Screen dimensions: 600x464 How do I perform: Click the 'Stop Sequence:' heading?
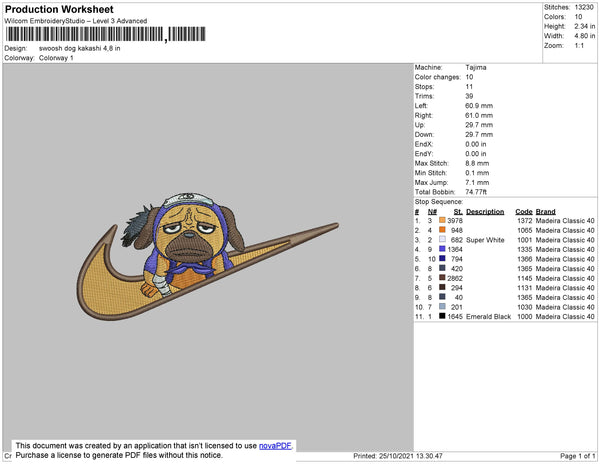(439, 202)
